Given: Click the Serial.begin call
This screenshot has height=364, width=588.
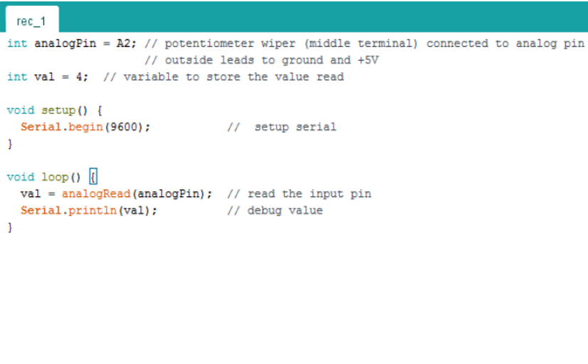Looking at the screenshot, I should point(61,127).
